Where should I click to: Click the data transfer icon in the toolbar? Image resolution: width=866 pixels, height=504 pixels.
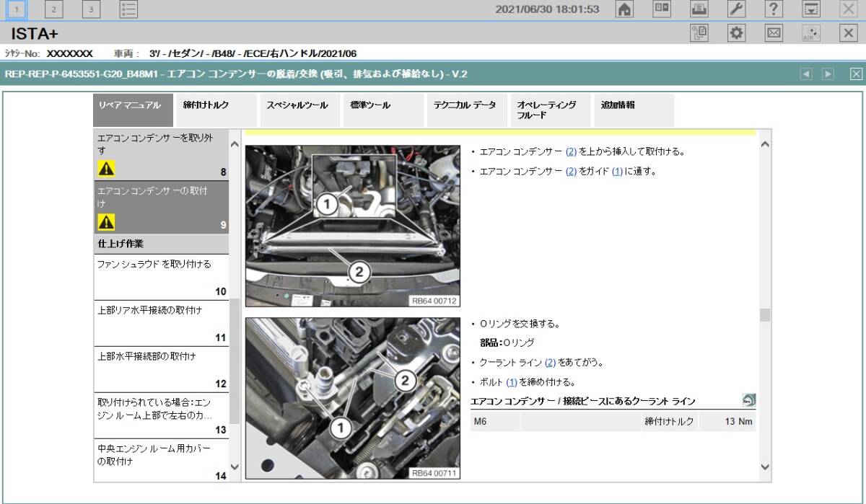(810, 9)
